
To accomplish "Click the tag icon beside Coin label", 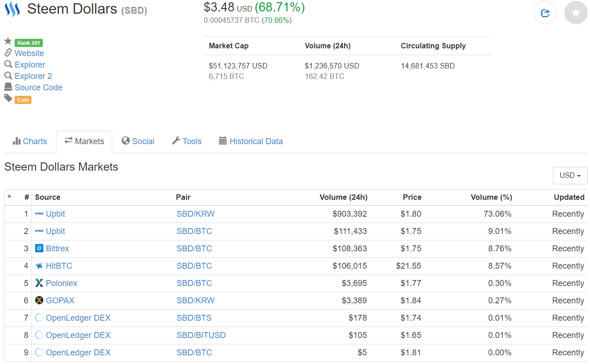I will pos(8,99).
